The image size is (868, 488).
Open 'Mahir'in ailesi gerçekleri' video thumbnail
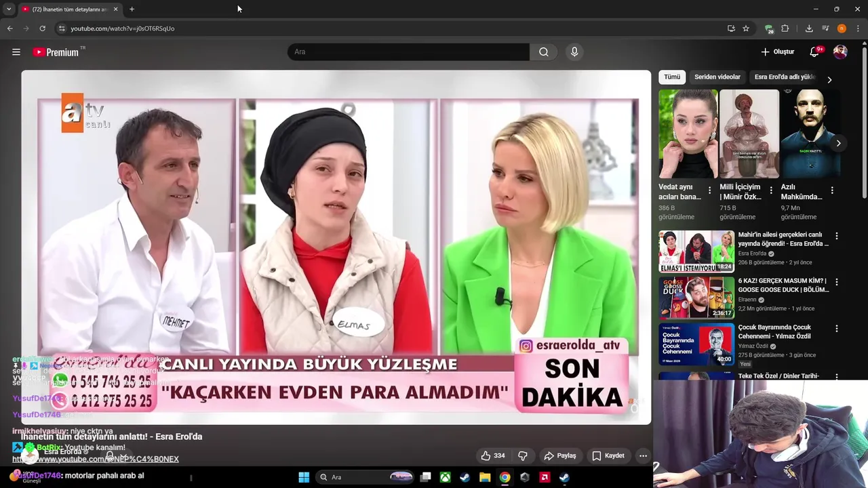tap(696, 251)
